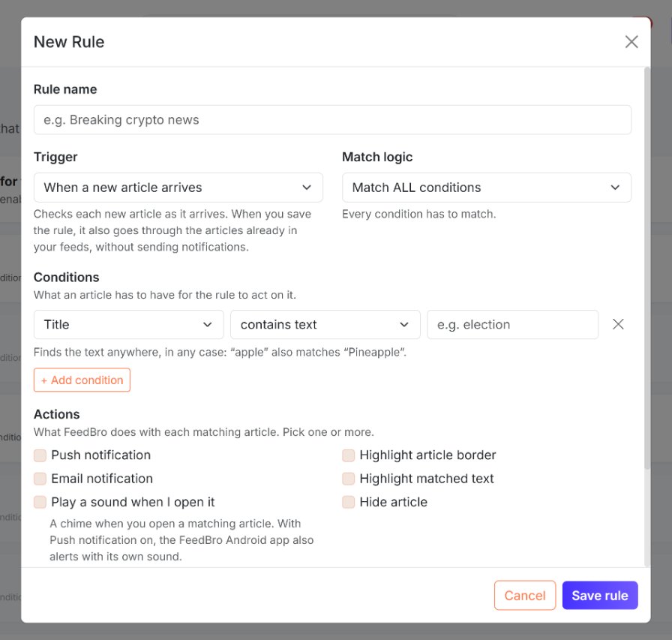Viewport: 672px width, 640px height.
Task: Click the Cancel button
Action: click(524, 596)
